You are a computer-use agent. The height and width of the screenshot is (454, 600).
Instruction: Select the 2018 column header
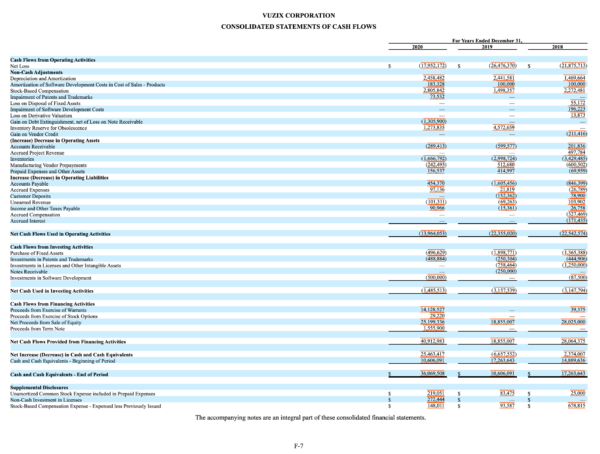tap(557, 47)
